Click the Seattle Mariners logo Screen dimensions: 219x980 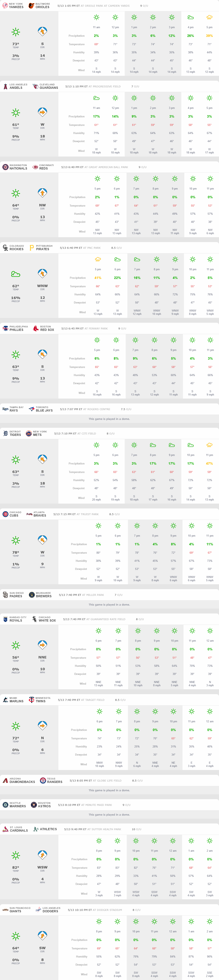5,805
